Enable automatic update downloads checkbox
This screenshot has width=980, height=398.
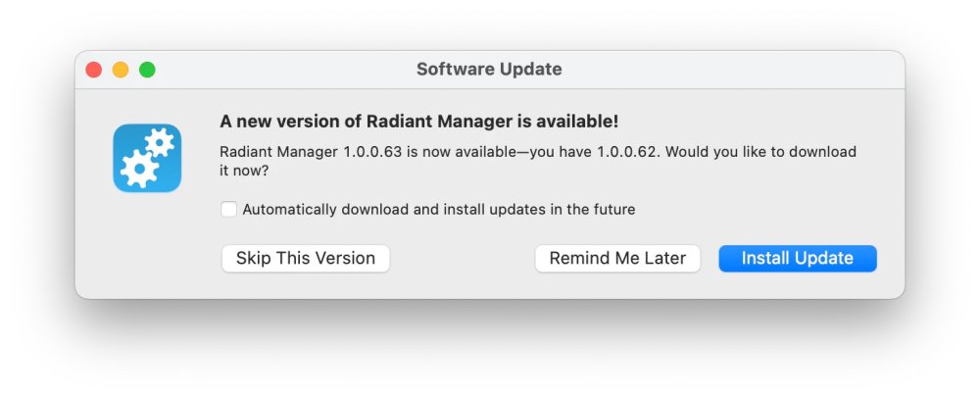point(229,209)
